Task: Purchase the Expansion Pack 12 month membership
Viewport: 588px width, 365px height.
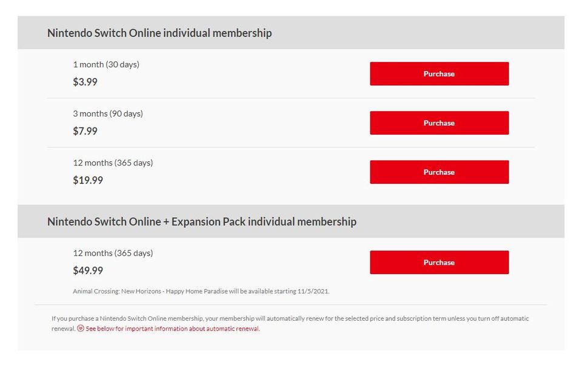Action: 439,262
